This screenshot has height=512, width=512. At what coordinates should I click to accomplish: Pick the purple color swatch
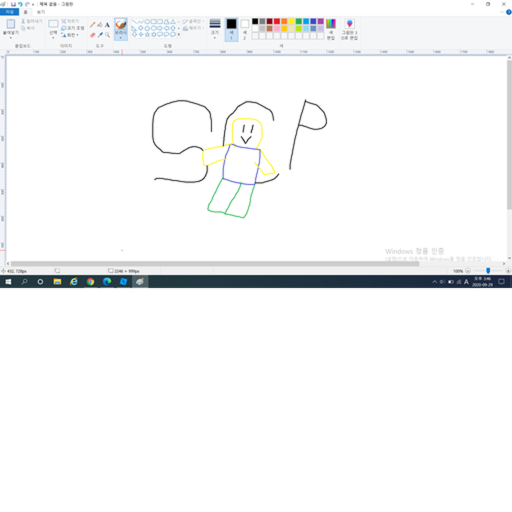point(320,21)
